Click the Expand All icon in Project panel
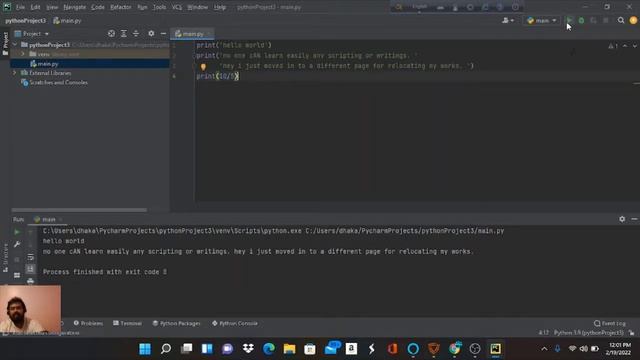Screen dimensions: 640x360 coord(123,33)
